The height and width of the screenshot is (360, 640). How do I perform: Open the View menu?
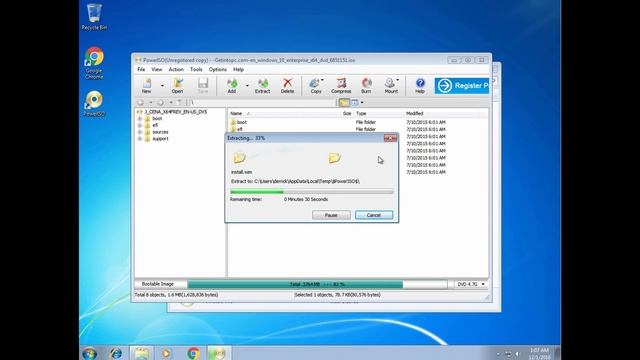click(157, 70)
